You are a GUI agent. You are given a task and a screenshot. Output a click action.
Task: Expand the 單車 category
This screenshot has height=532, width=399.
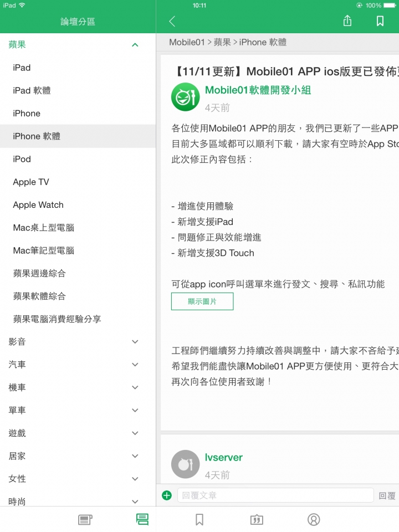coord(78,410)
